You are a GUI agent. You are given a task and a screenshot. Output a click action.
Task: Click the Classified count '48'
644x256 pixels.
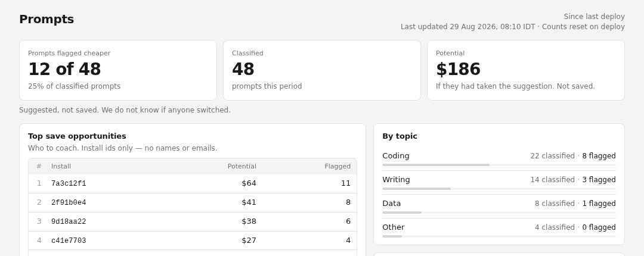[x=243, y=69]
